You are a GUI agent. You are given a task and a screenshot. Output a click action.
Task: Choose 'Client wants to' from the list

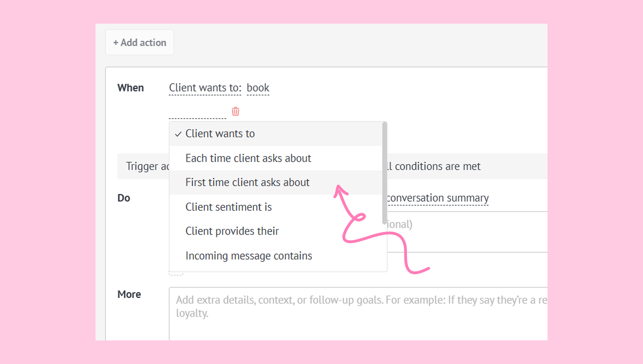pos(220,134)
